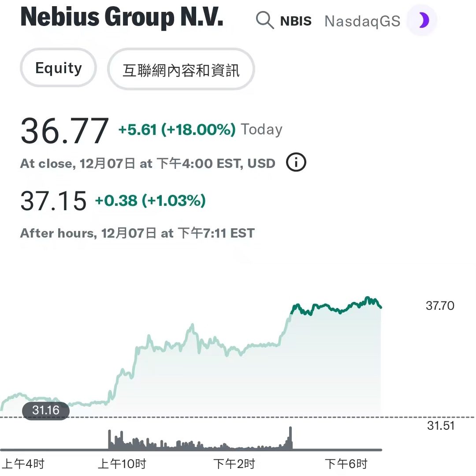Click the search magnifier icon

coord(265,20)
